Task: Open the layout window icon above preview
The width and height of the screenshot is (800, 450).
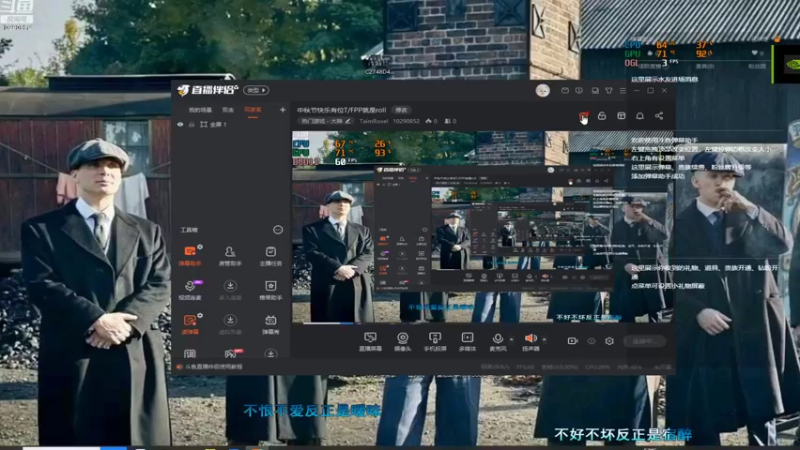Action: tap(621, 116)
